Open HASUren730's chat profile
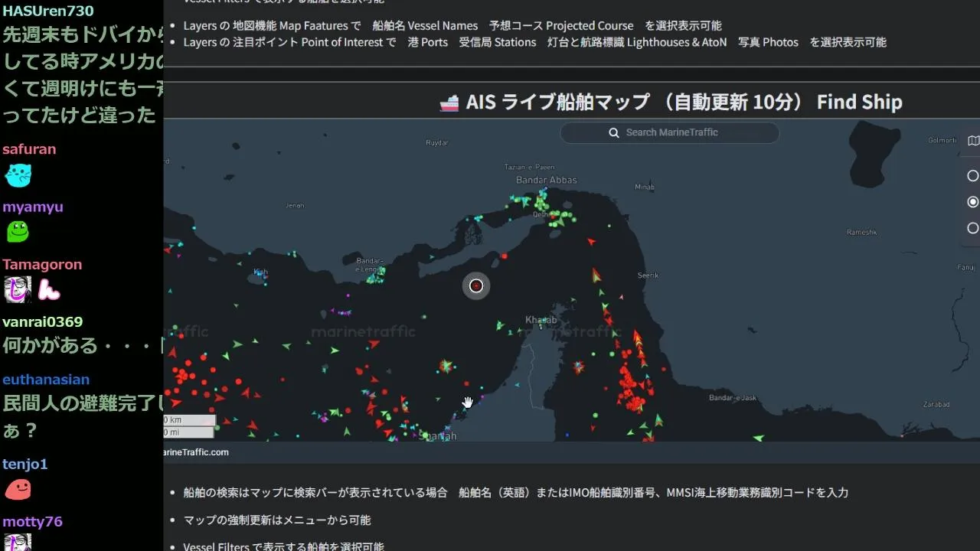980x551 pixels. (x=48, y=11)
